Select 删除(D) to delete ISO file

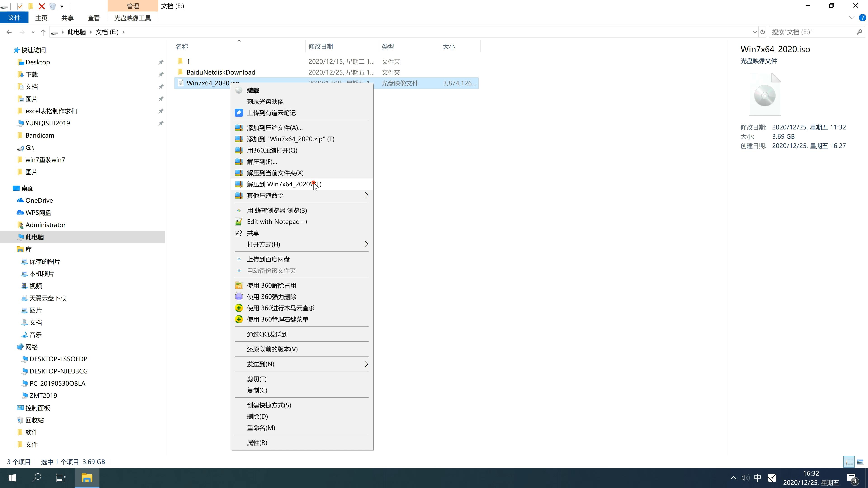click(x=257, y=416)
